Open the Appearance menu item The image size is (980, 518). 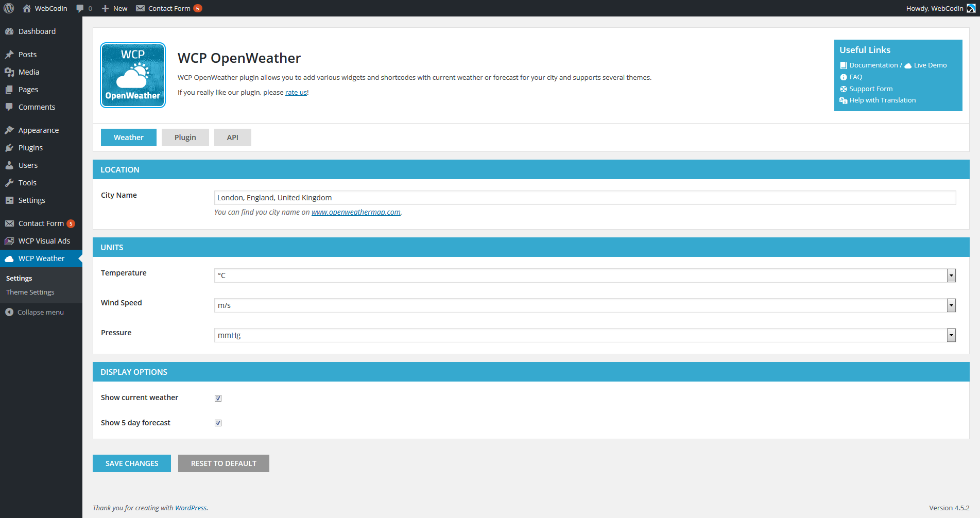[41, 130]
